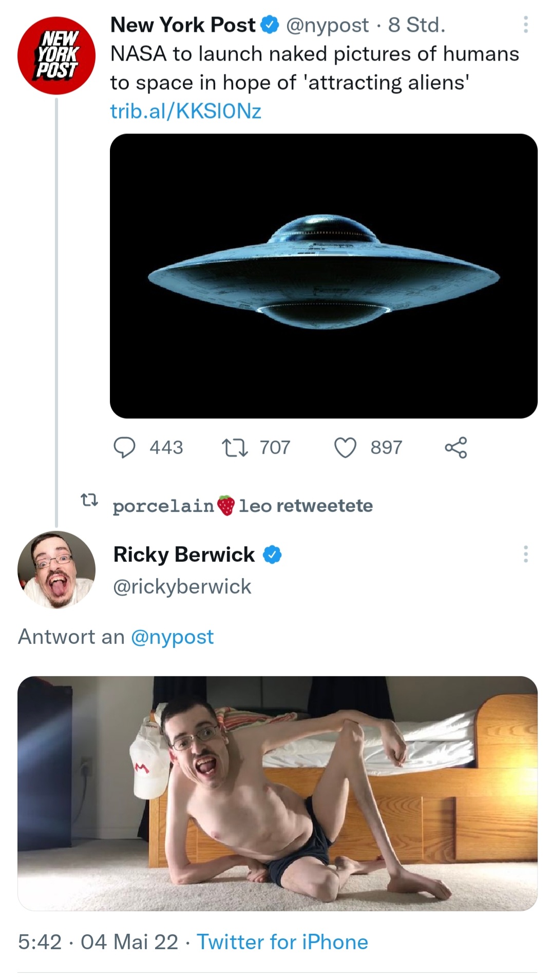Open Ricky Berwick's profile avatar
The height and width of the screenshot is (980, 552).
[56, 570]
